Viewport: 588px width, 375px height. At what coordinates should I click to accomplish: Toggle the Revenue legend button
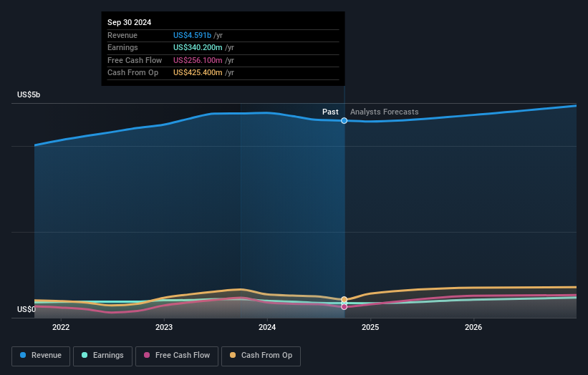coord(41,356)
